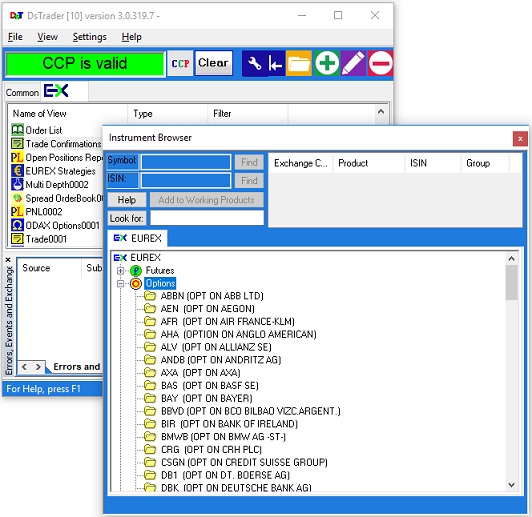This screenshot has height=517, width=532.
Task: Click the green plus add icon
Action: pyautogui.click(x=327, y=63)
